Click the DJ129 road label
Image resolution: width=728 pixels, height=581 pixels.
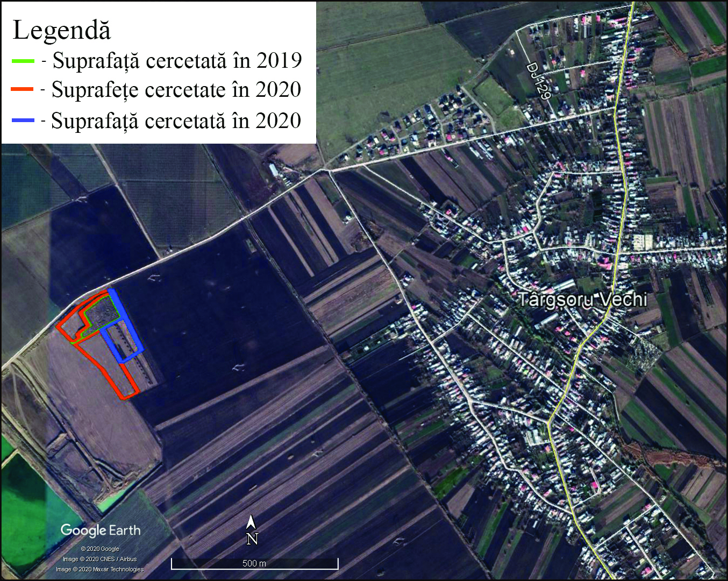point(539,81)
